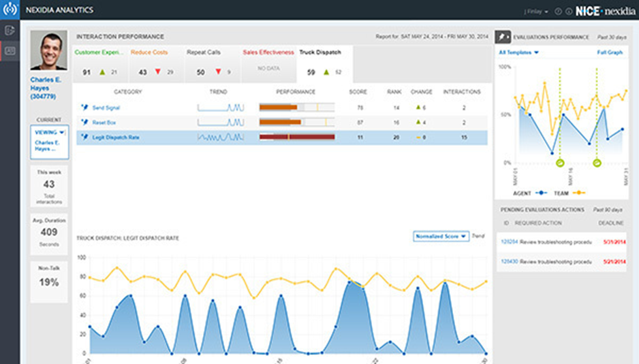This screenshot has width=639, height=364.
Task: Click the Team legend entry in evaluations chart
Action: point(570,193)
